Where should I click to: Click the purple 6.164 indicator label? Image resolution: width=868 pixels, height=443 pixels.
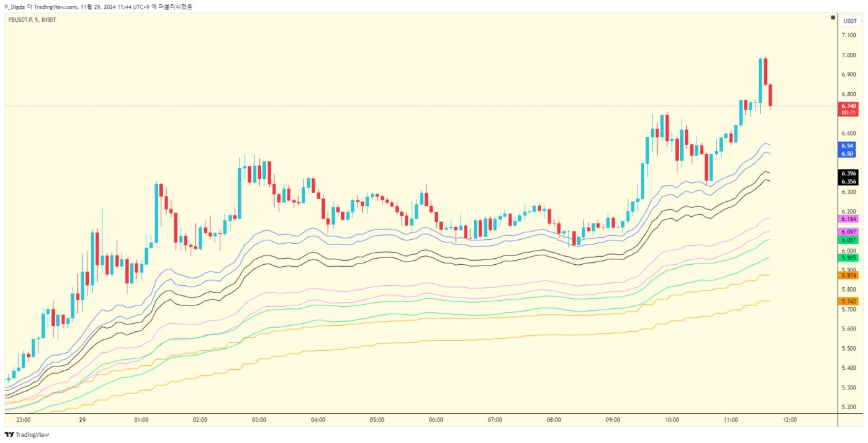[x=849, y=219]
